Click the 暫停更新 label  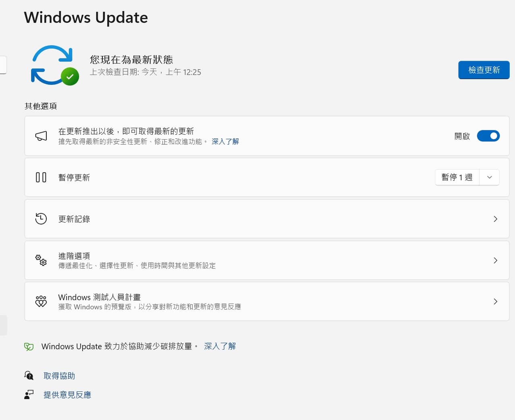tap(74, 177)
